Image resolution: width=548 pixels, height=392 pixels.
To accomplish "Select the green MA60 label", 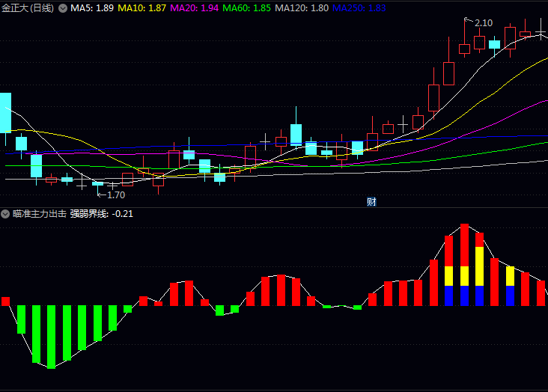I will tap(247, 7).
